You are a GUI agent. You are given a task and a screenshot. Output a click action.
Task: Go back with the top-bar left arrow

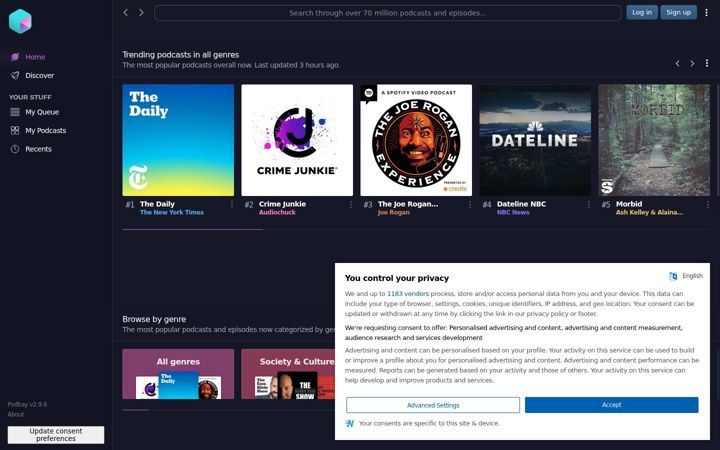point(126,13)
